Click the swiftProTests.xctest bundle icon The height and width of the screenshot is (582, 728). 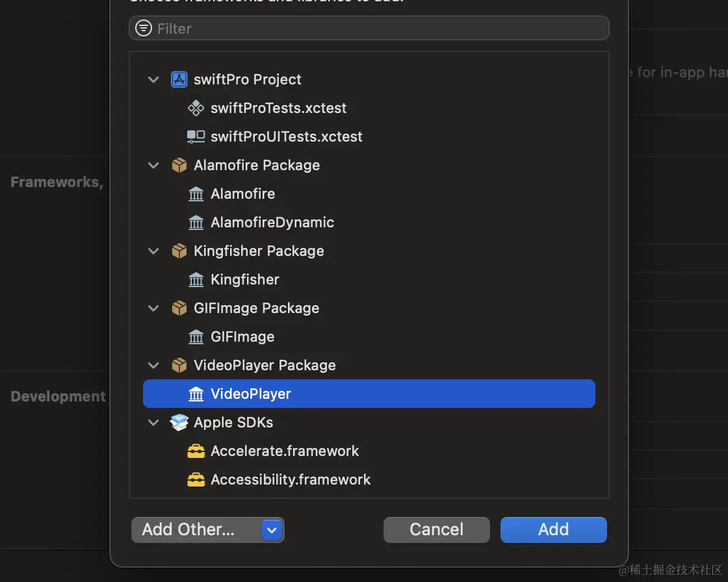click(x=196, y=108)
